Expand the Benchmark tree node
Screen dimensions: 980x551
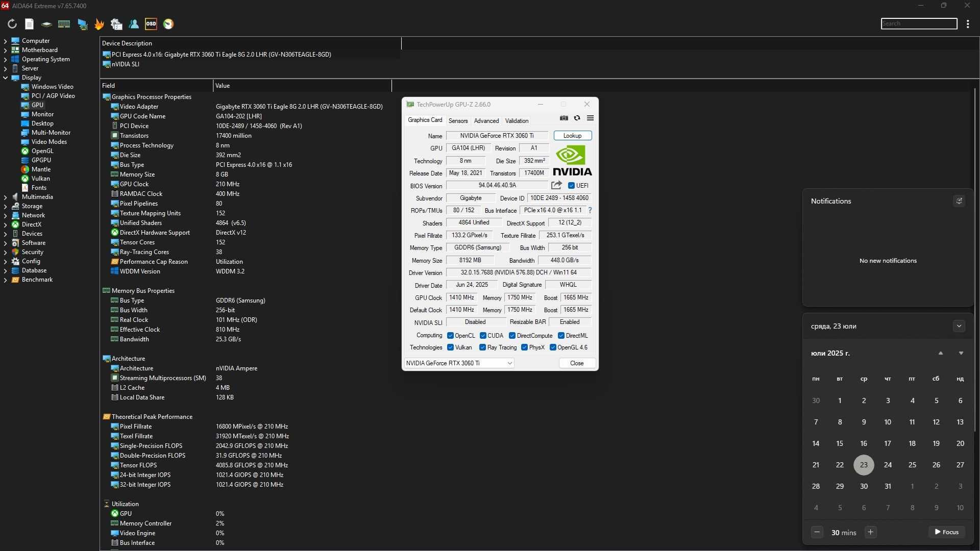pos(5,280)
